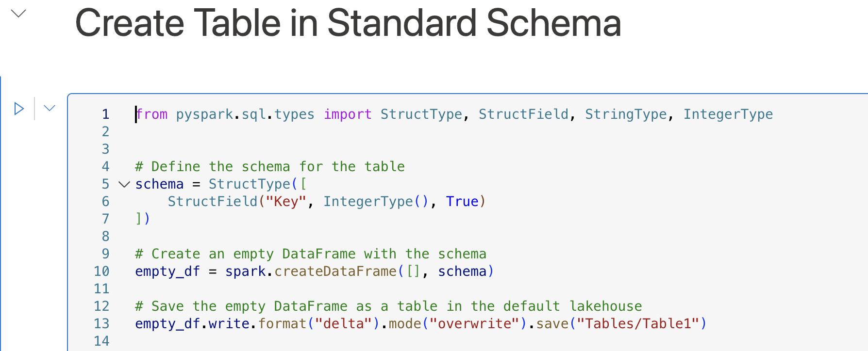The width and height of the screenshot is (868, 351).
Task: Click the True value on line 6
Action: pyautogui.click(x=462, y=202)
